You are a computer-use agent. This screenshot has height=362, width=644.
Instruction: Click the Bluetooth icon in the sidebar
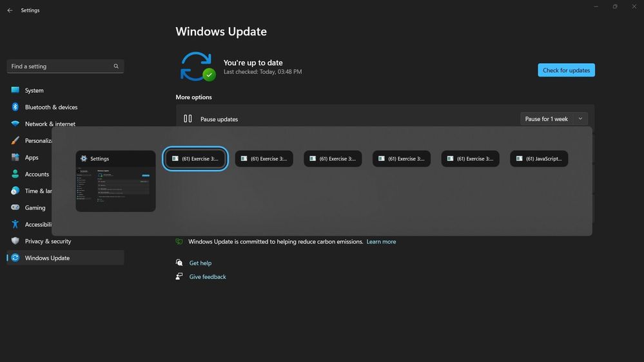click(x=15, y=107)
